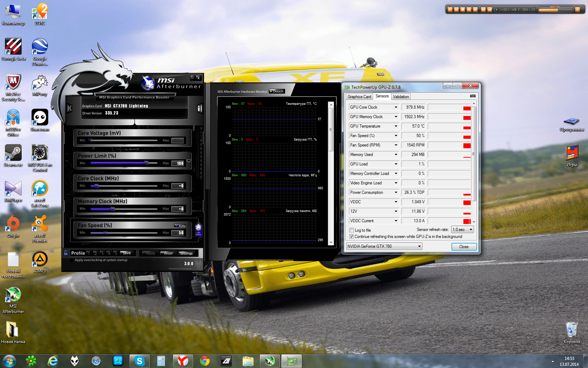Open the MiPony desktop icon
Viewport: 588px width, 368px height.
[40, 85]
